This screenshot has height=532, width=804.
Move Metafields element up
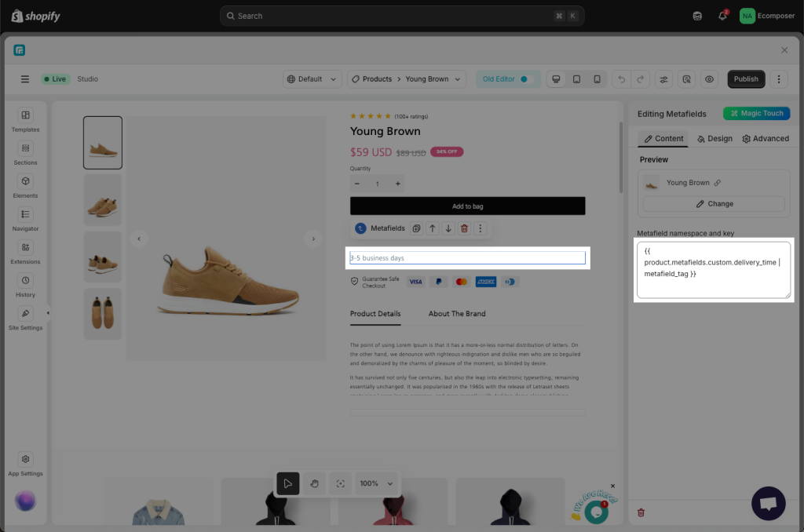pyautogui.click(x=433, y=228)
